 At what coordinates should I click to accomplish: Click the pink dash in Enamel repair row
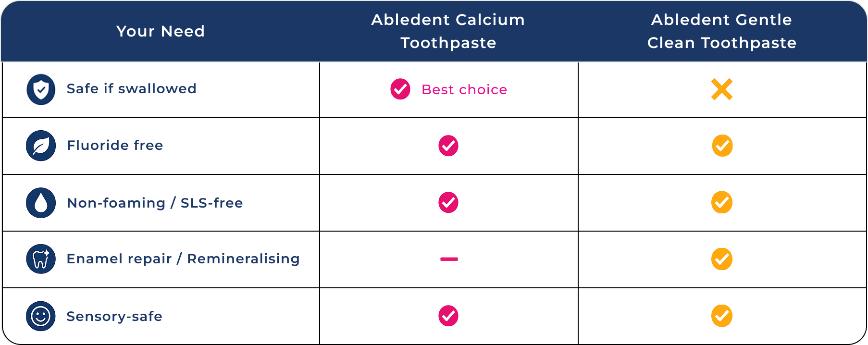pyautogui.click(x=449, y=259)
